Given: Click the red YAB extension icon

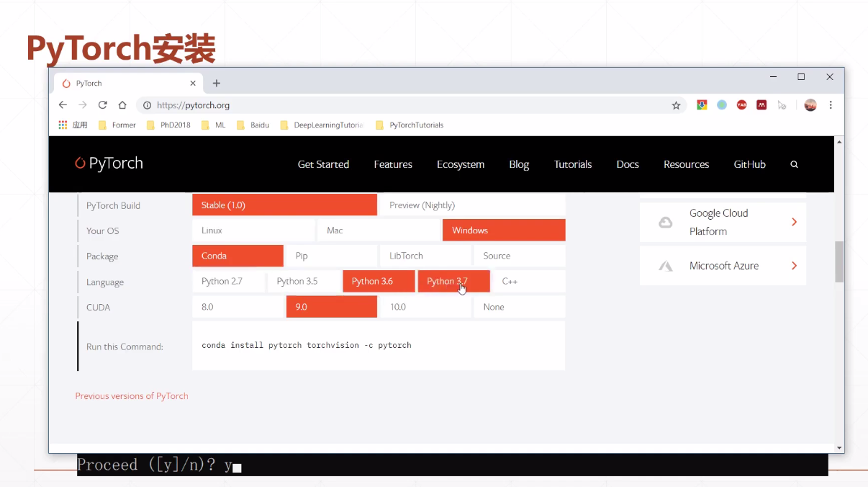Looking at the screenshot, I should click(741, 105).
